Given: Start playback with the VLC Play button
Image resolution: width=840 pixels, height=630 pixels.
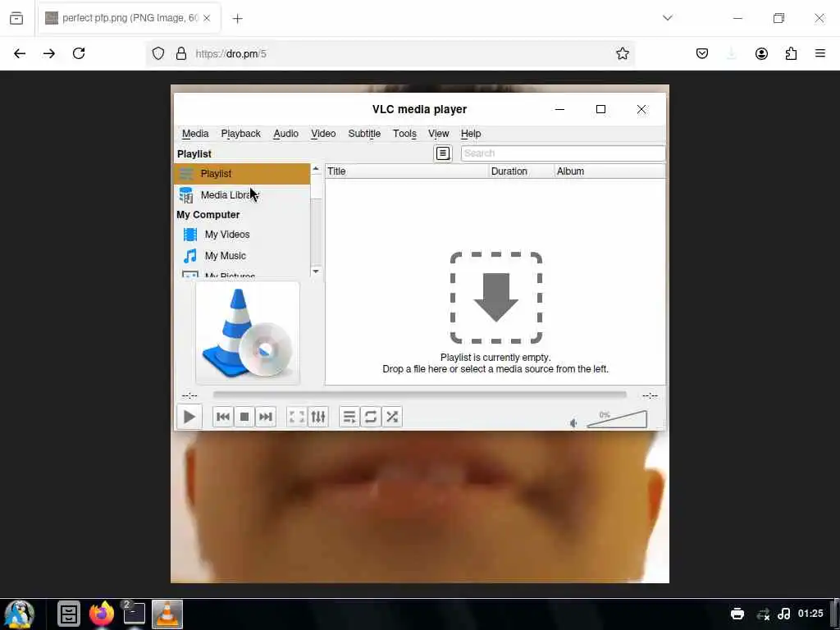Looking at the screenshot, I should (189, 417).
